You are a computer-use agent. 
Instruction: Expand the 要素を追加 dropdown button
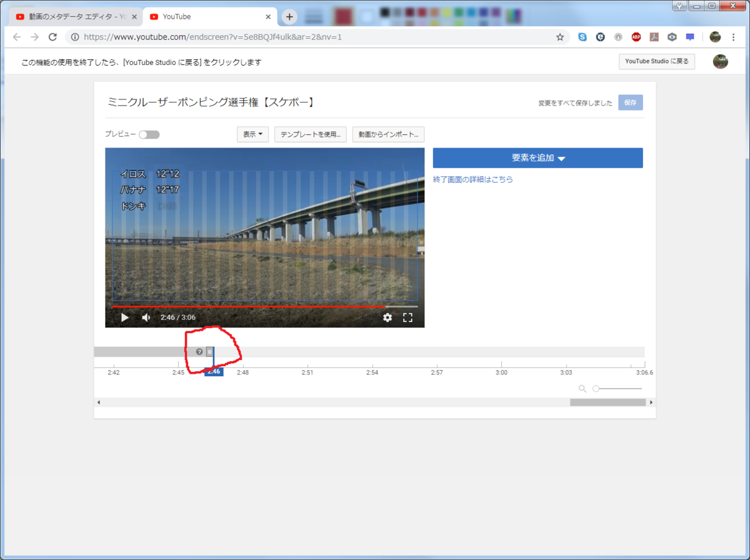pos(537,158)
